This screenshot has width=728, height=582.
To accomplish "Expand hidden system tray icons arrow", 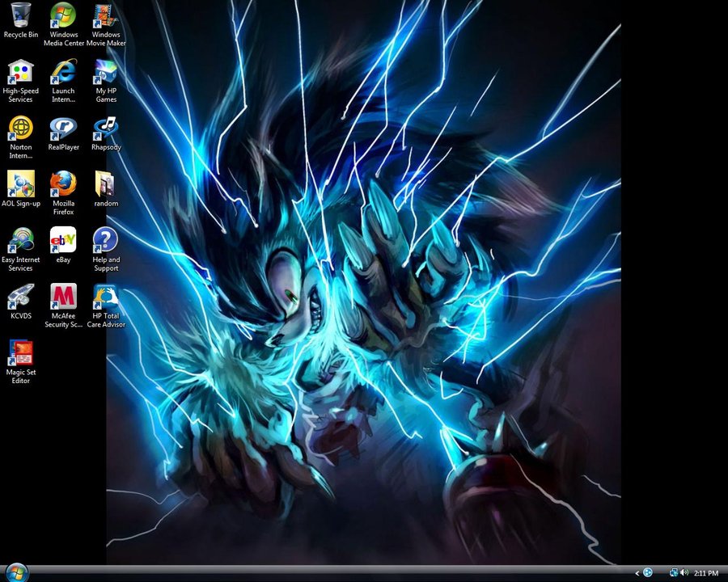I will click(x=637, y=573).
